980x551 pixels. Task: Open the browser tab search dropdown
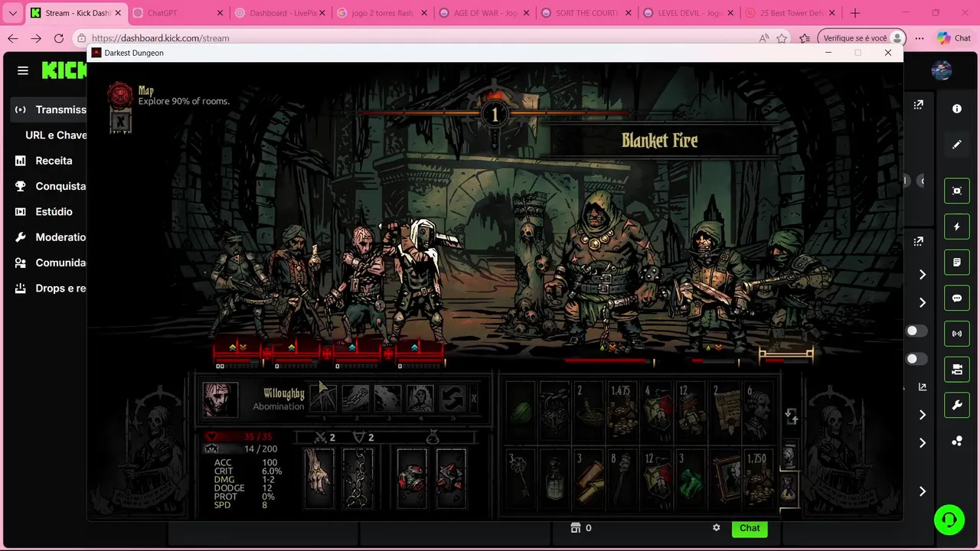point(12,13)
